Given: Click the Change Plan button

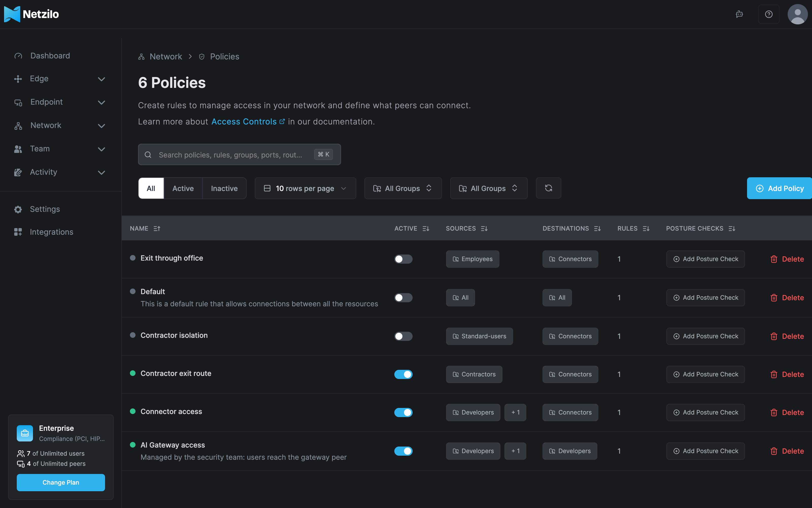Looking at the screenshot, I should (61, 482).
